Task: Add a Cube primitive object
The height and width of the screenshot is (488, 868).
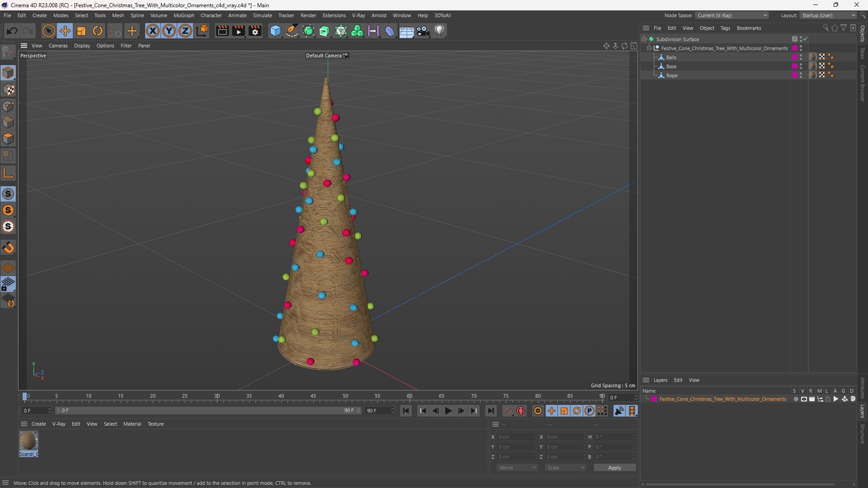Action: 275,31
